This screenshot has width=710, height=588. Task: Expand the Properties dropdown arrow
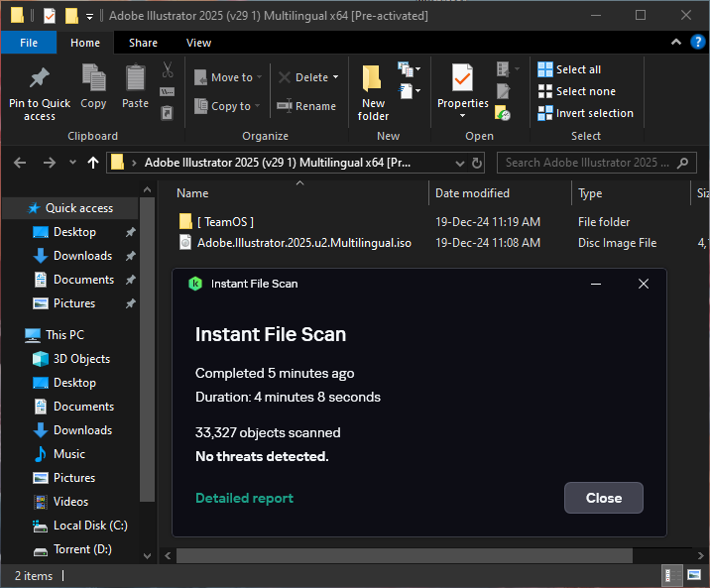click(x=462, y=115)
